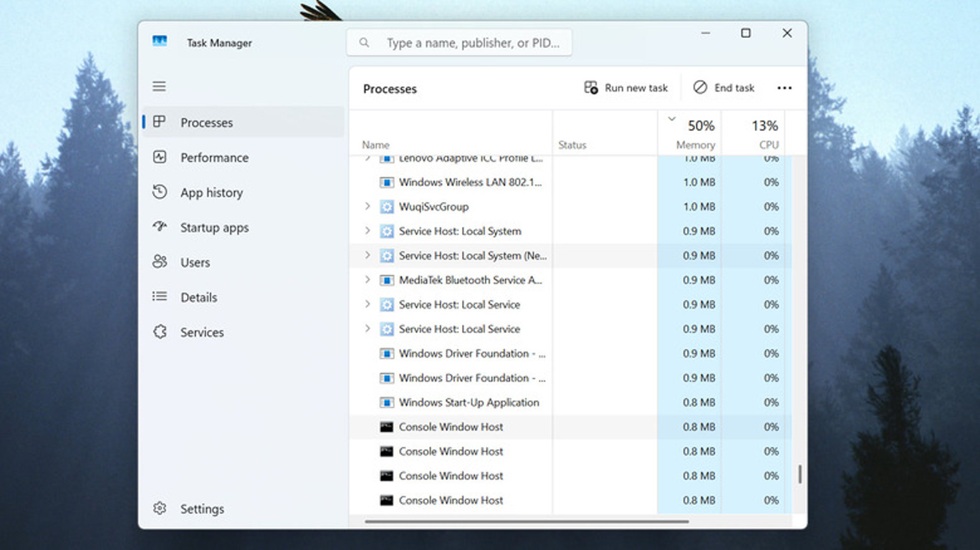The width and height of the screenshot is (980, 550).
Task: Select the Processes navigation item
Action: coord(244,122)
